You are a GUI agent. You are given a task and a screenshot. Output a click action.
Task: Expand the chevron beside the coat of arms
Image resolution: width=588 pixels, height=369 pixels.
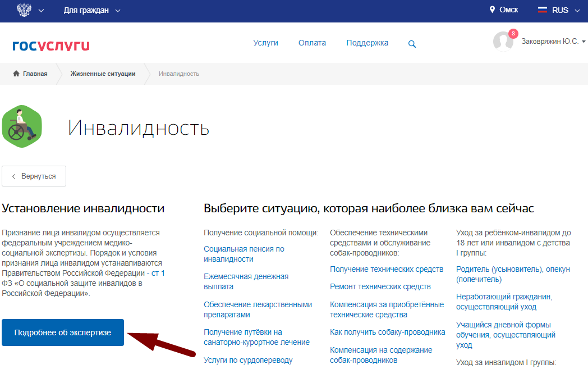[x=41, y=10]
